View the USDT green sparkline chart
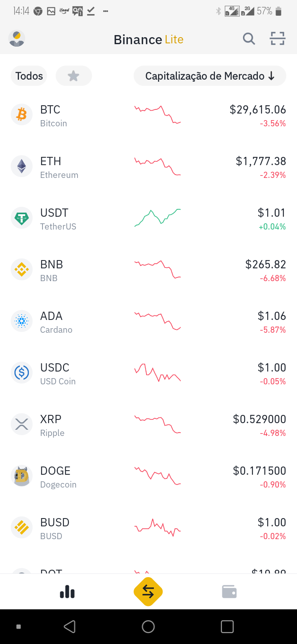The width and height of the screenshot is (297, 644). [x=158, y=218]
